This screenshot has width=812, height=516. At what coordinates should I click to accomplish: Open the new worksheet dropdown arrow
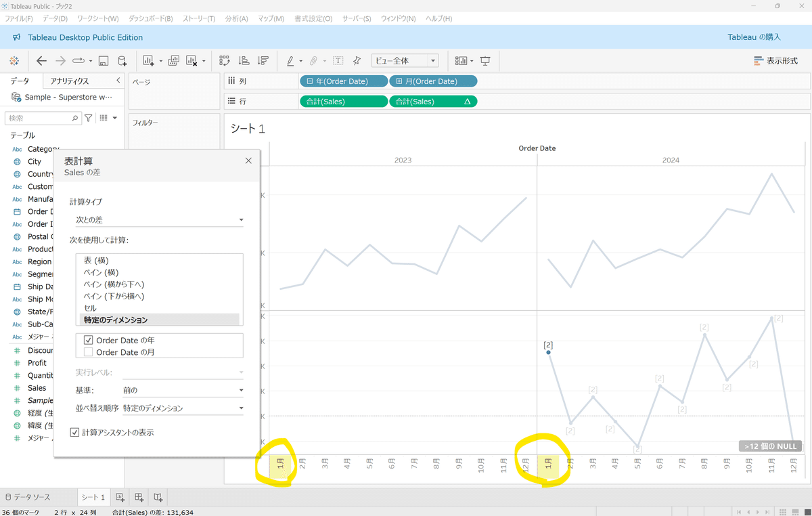pyautogui.click(x=160, y=61)
